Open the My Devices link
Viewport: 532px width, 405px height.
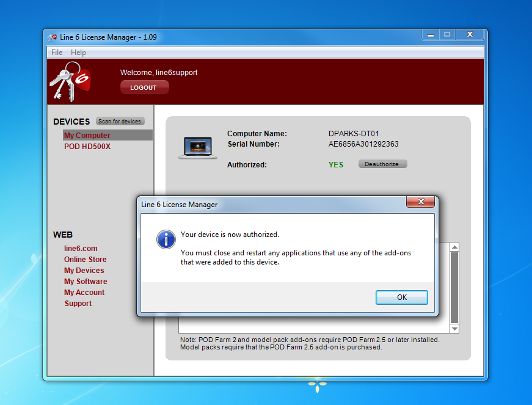click(x=84, y=271)
